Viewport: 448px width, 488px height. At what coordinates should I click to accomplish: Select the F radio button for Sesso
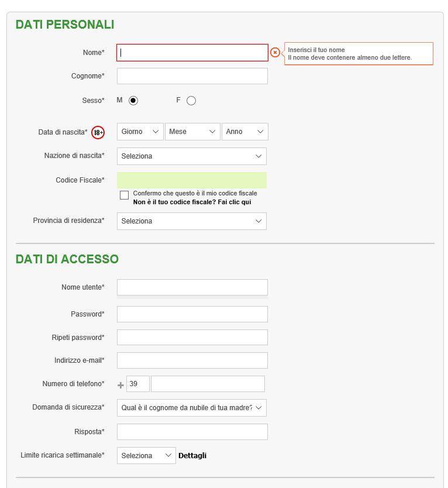click(x=191, y=101)
